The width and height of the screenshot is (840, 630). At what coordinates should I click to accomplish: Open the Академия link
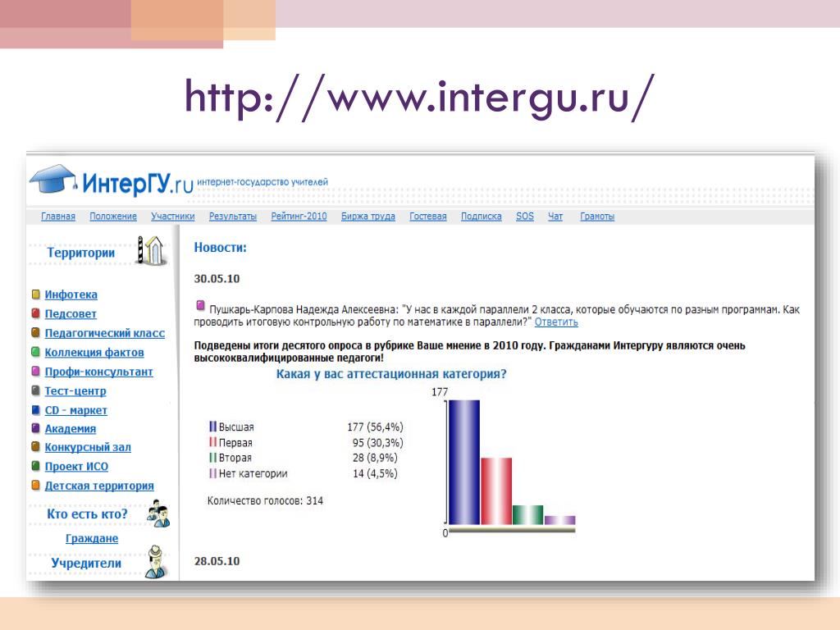[x=71, y=428]
